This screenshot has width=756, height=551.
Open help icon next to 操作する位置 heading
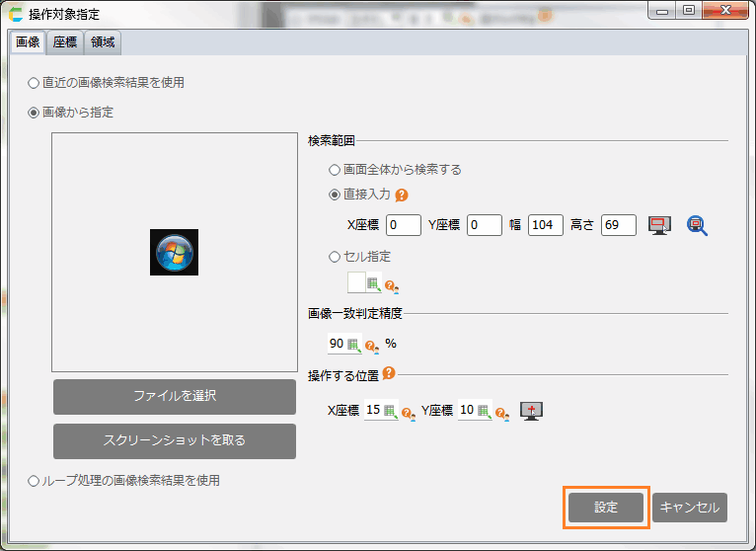click(389, 374)
